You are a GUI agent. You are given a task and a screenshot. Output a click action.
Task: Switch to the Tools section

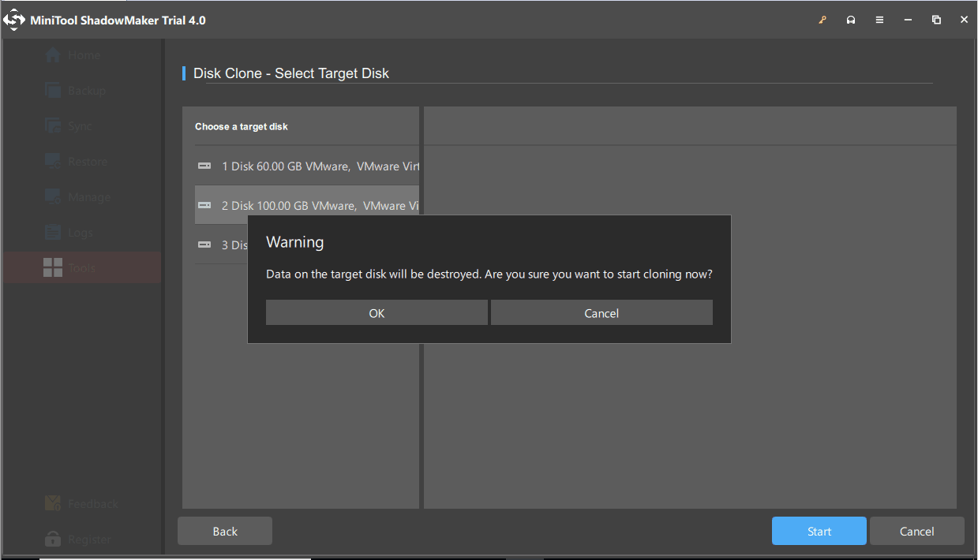54,267
